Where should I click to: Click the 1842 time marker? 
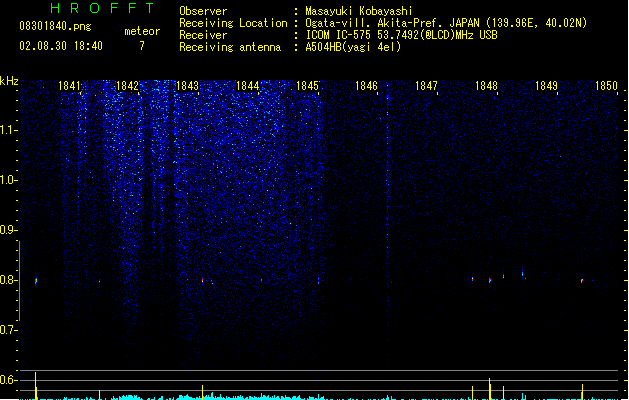(127, 86)
